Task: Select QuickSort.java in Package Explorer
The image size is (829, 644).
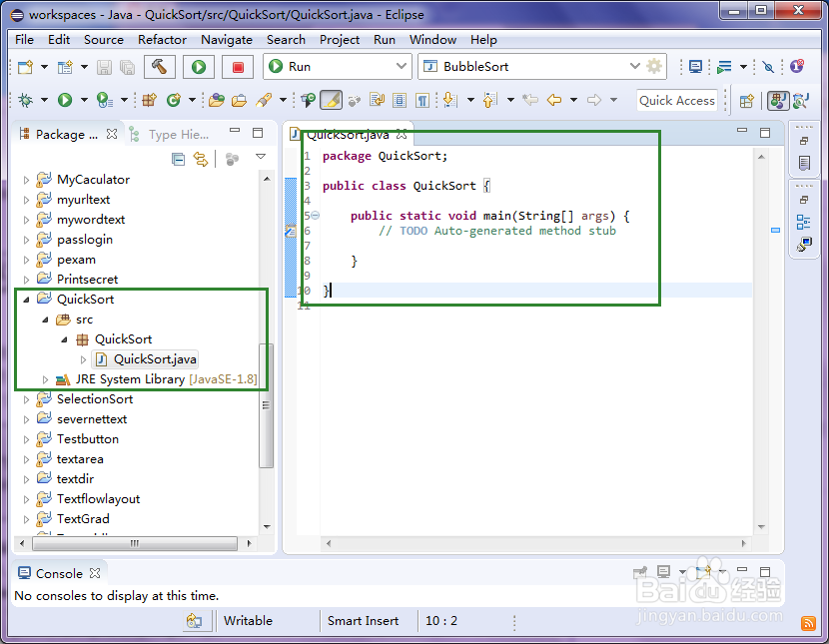Action: point(155,359)
